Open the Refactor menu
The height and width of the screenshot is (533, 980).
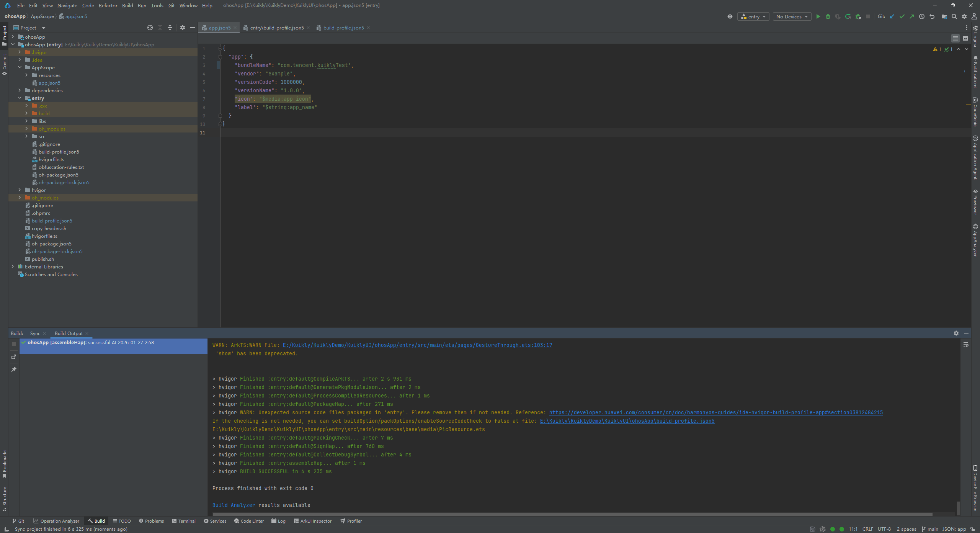tap(108, 5)
